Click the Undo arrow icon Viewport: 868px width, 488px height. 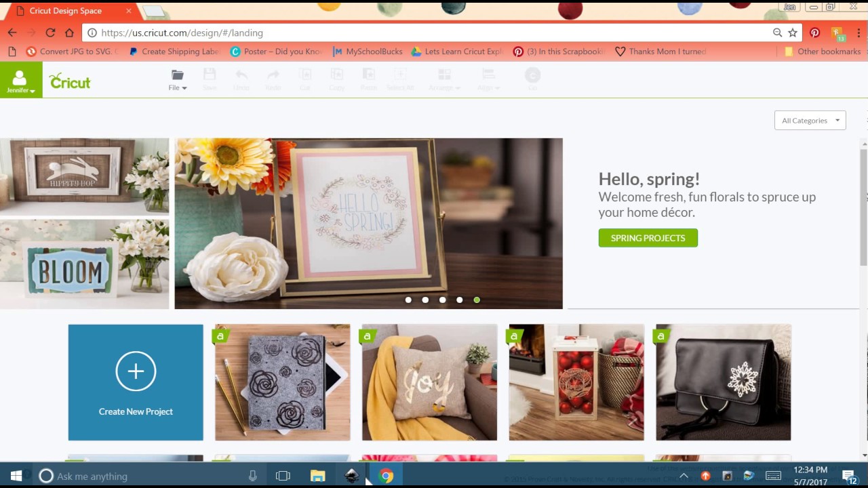click(x=241, y=75)
